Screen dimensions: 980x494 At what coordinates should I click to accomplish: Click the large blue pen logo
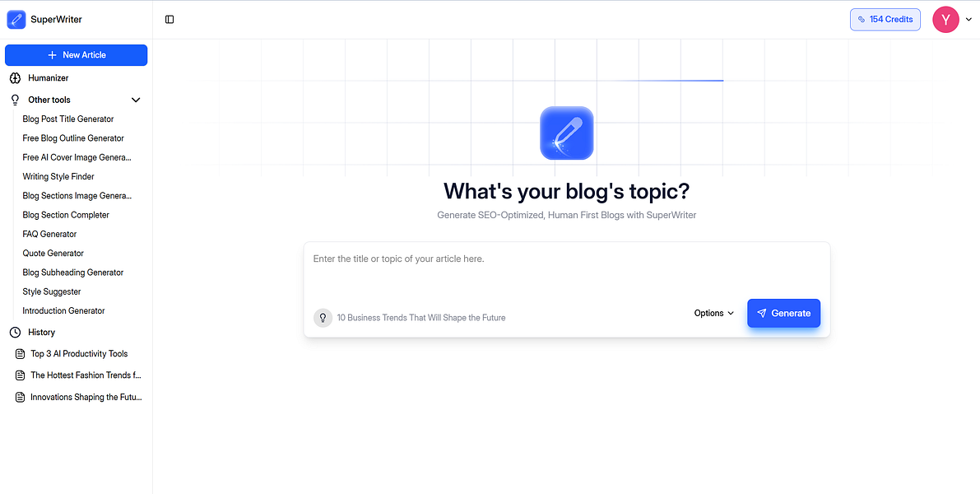[566, 133]
